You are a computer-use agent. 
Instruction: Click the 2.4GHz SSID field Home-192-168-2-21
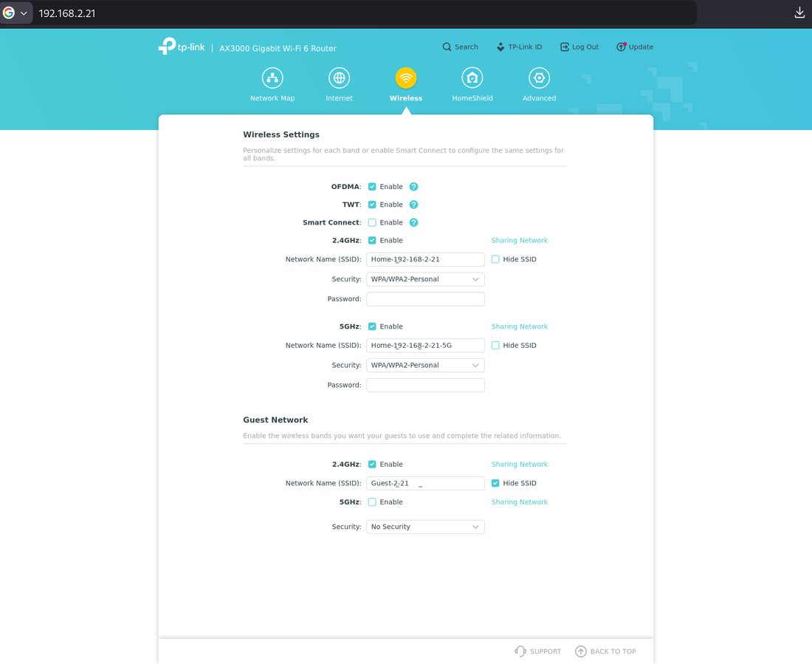coord(425,259)
